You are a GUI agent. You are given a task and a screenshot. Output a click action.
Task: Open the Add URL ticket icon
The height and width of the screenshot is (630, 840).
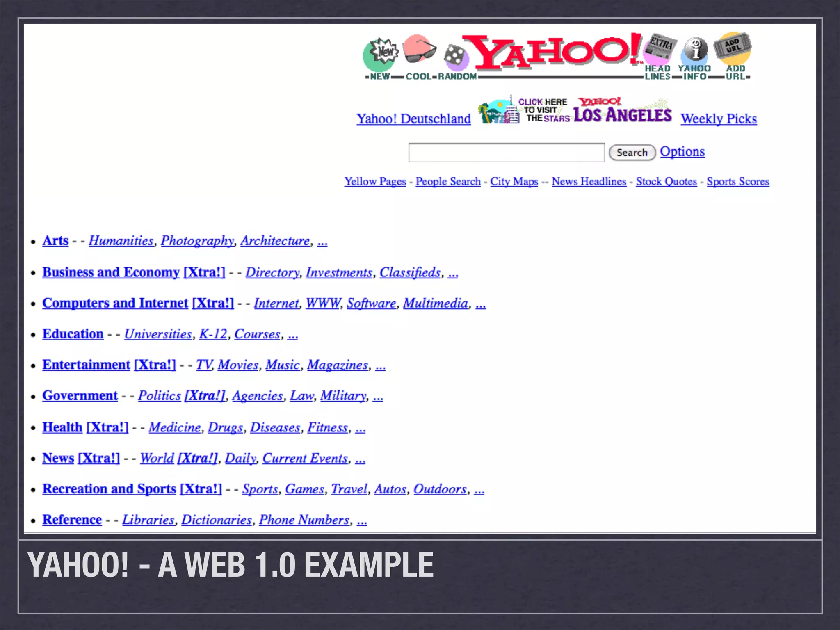[733, 48]
